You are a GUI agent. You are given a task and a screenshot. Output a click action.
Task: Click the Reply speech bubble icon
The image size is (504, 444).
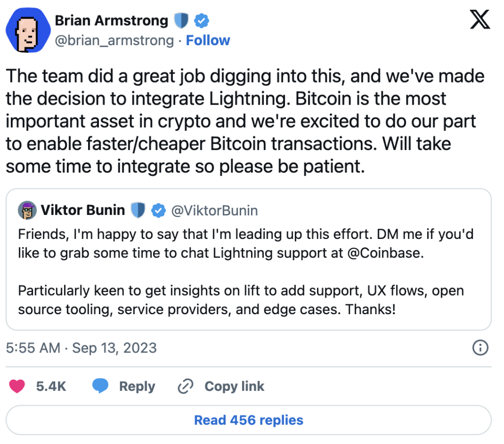(101, 386)
